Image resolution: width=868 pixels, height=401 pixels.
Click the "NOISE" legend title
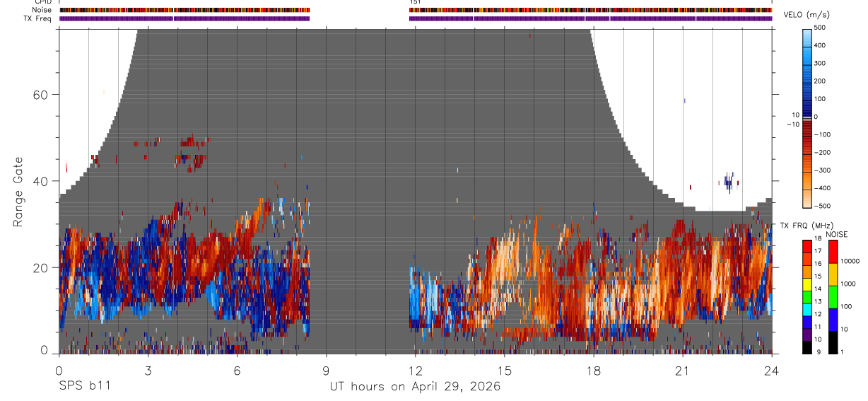click(x=836, y=234)
